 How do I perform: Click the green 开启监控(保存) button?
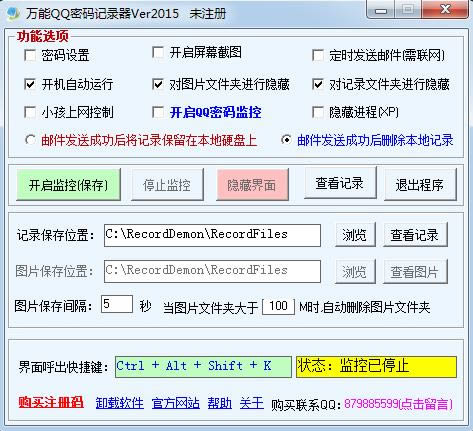(68, 185)
